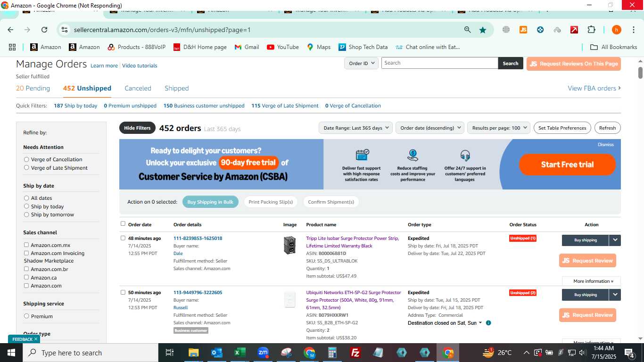Image resolution: width=644 pixels, height=362 pixels.
Task: Open FileZilla from the taskbar
Action: click(355, 353)
